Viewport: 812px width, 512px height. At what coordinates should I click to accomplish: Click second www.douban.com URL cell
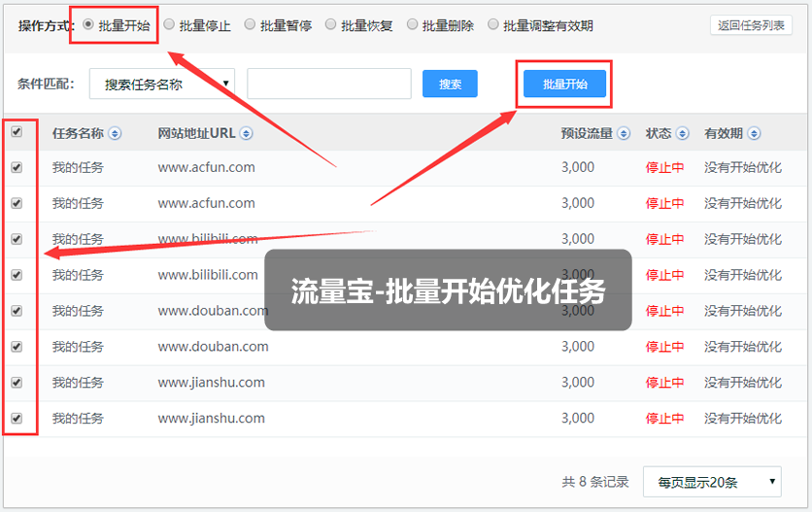pyautogui.click(x=214, y=347)
